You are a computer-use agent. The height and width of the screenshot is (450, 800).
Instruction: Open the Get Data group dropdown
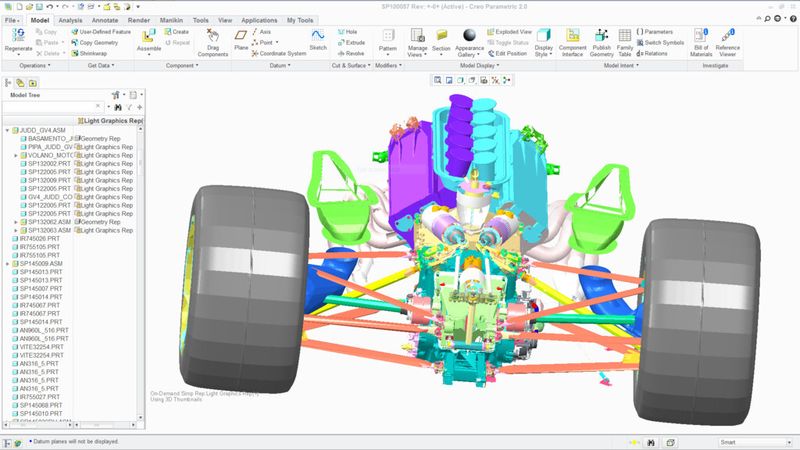click(101, 65)
